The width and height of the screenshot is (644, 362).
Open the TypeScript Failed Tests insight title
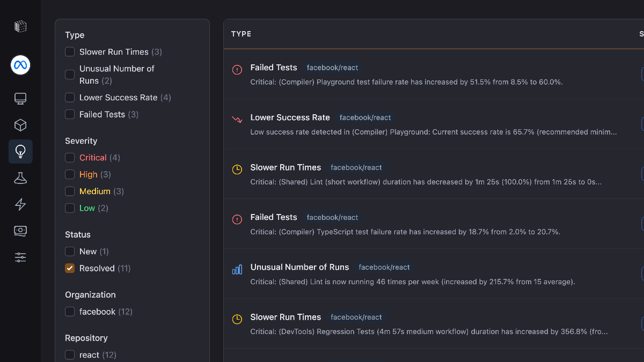[x=274, y=217]
